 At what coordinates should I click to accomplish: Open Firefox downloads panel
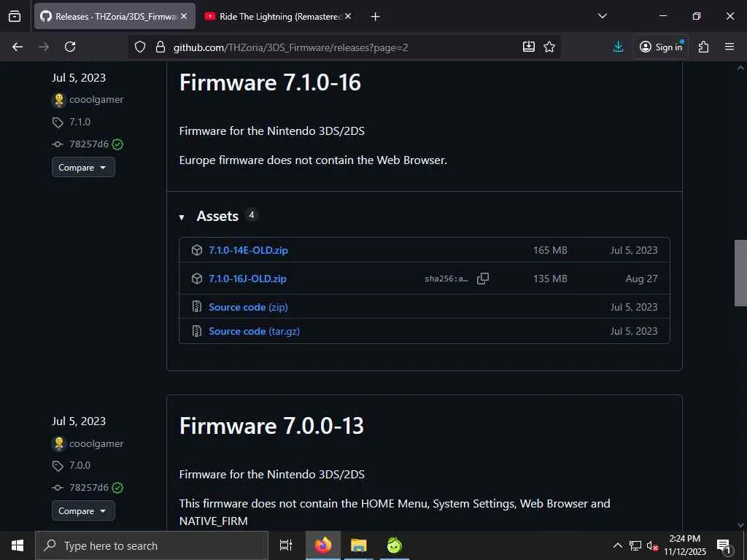[618, 47]
